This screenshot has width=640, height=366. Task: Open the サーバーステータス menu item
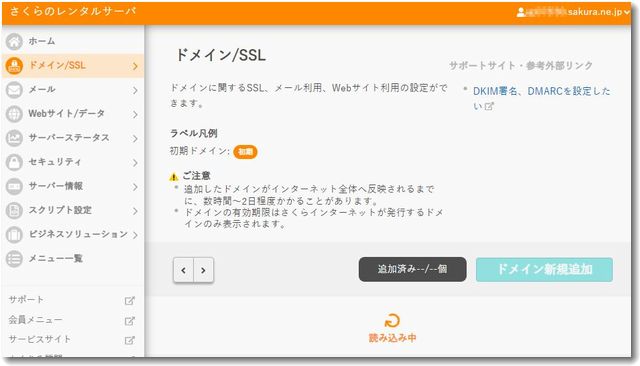tap(73, 138)
